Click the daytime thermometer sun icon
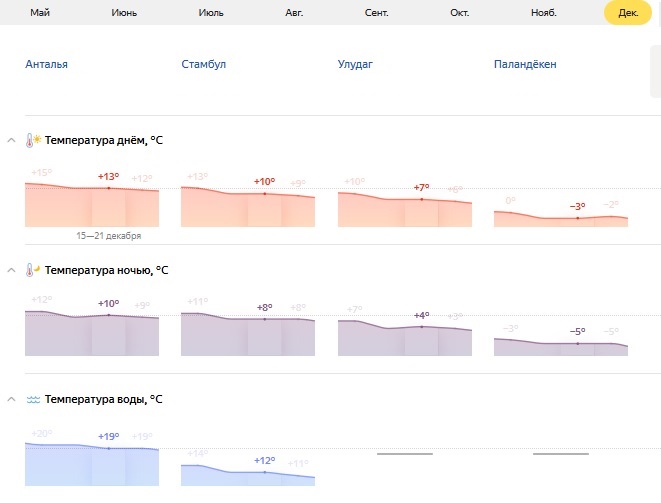 [x=33, y=140]
